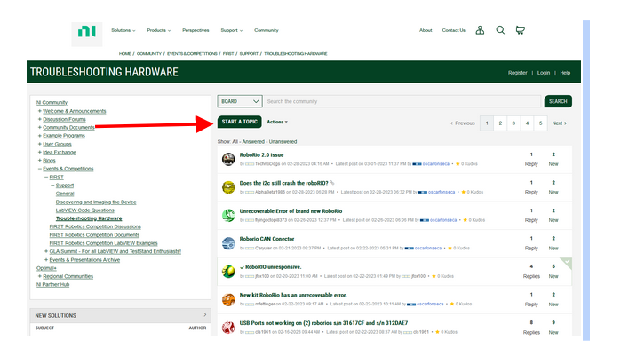The height and width of the screenshot is (364, 621).
Task: Select Discovering and Imaging the Device
Action: point(96,202)
